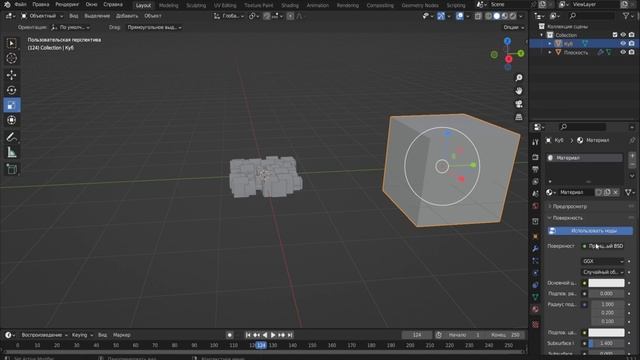Open the Правка menu
The image size is (640, 360).
(40, 4)
